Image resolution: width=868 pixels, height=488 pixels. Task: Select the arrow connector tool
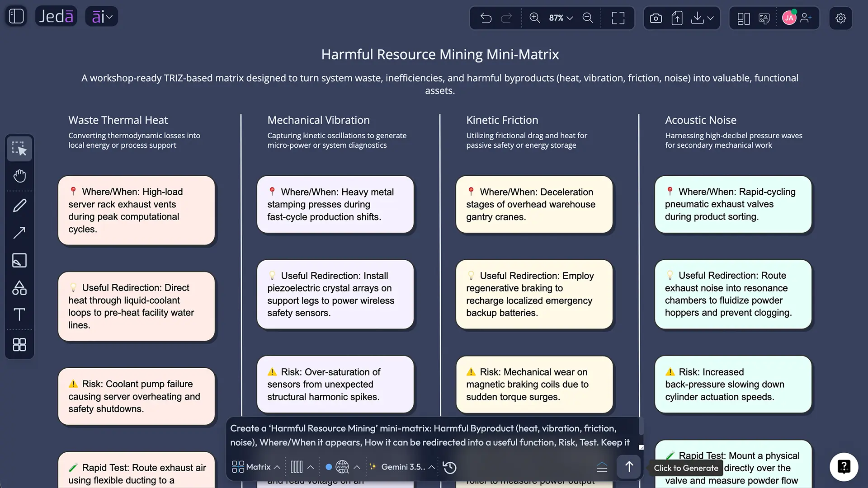(19, 233)
